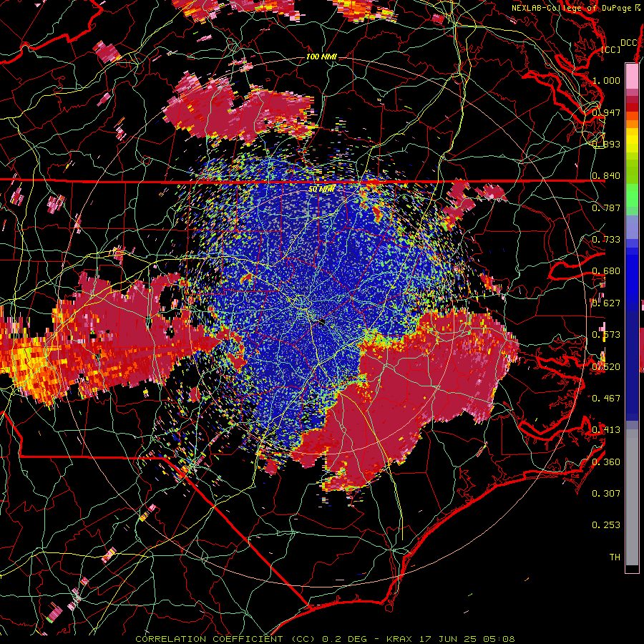This screenshot has height=644, width=644.
Task: Select the 0.573 legend value
Action: [606, 335]
